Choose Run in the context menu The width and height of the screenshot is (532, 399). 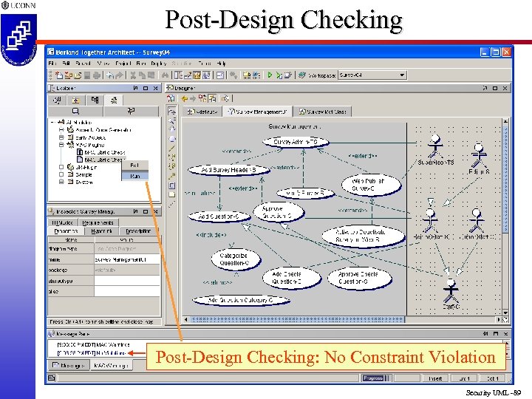tap(134, 176)
